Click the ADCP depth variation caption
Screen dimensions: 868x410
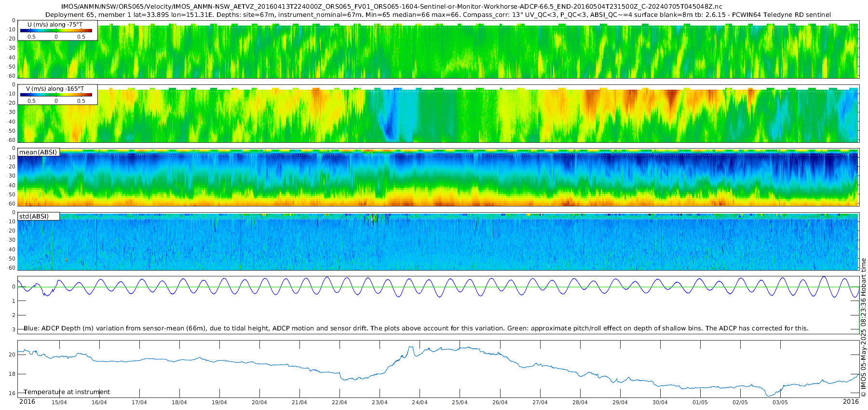tap(416, 328)
